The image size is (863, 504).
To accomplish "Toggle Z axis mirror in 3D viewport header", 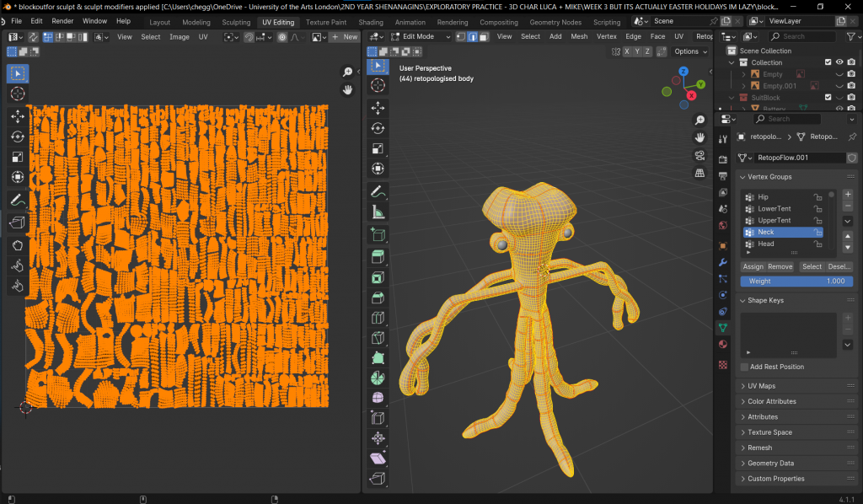I will tap(646, 51).
